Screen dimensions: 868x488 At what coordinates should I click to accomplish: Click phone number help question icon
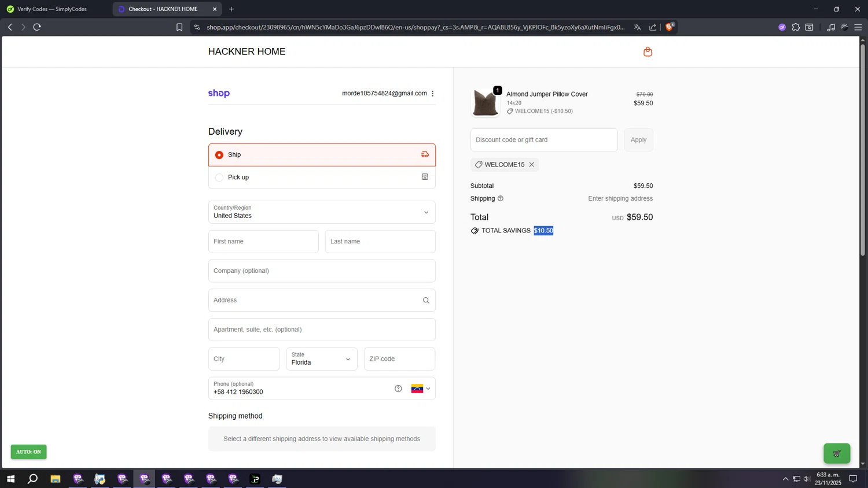(398, 389)
